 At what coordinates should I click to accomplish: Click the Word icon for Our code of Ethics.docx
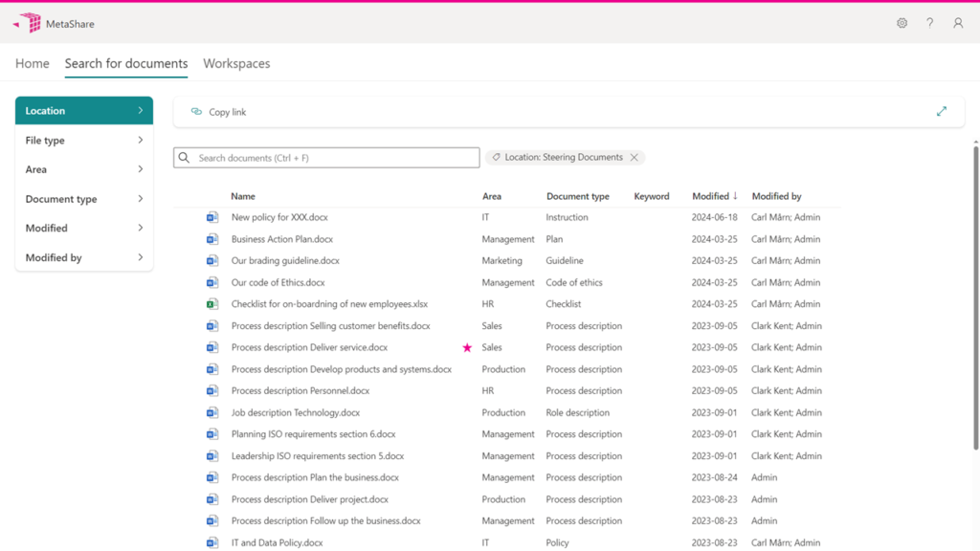point(212,282)
